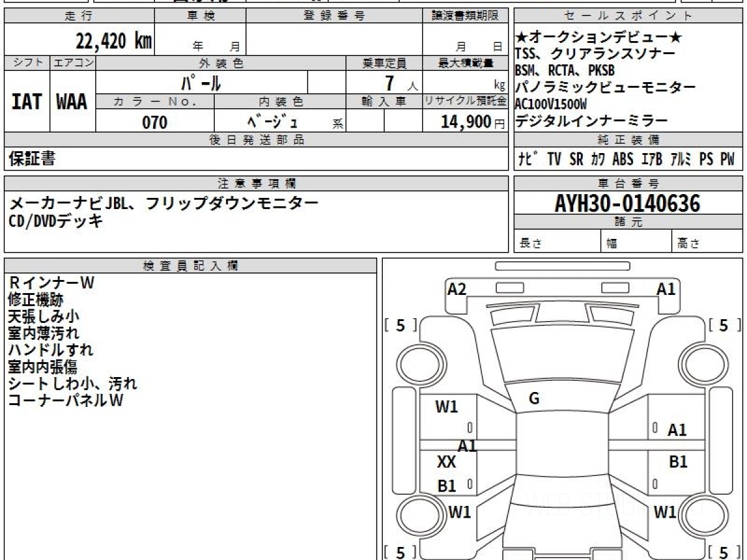Click the mileage value 22,420 km

(x=114, y=40)
